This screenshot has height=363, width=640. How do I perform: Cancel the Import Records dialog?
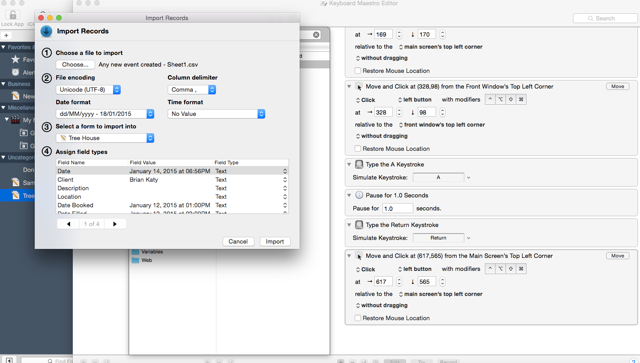pyautogui.click(x=238, y=241)
